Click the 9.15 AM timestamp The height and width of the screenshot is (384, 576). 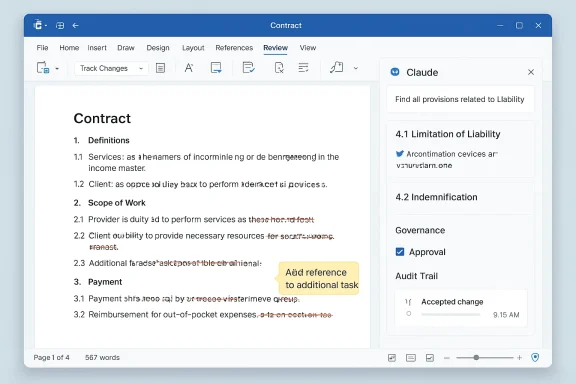(x=506, y=315)
